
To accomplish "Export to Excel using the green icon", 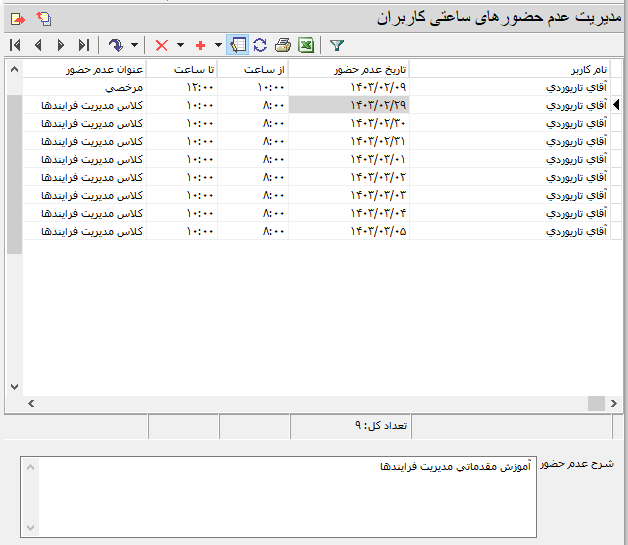I will click(306, 45).
